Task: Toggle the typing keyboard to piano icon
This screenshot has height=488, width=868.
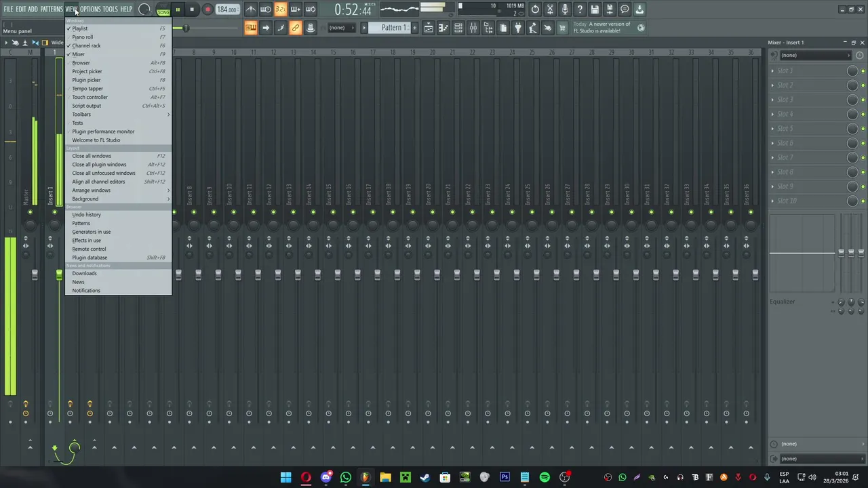Action: coord(251,28)
